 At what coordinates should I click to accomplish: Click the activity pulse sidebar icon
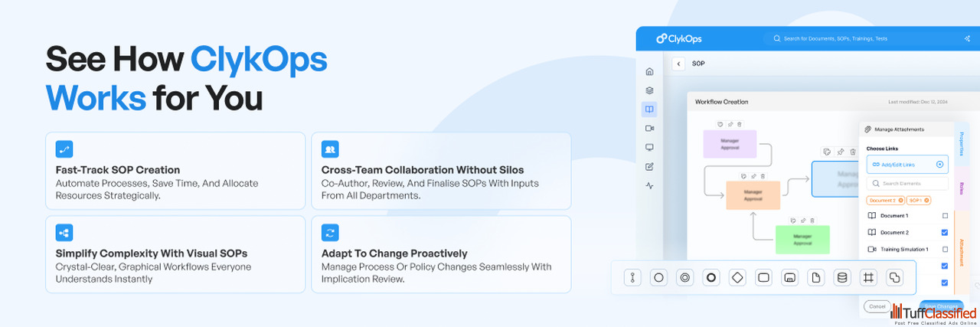(649, 185)
